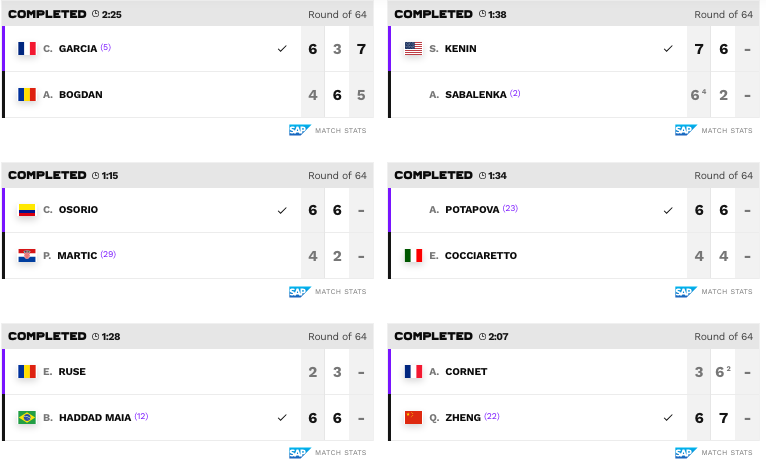Open Match Stats for Cornet vs Zheng

tap(727, 453)
